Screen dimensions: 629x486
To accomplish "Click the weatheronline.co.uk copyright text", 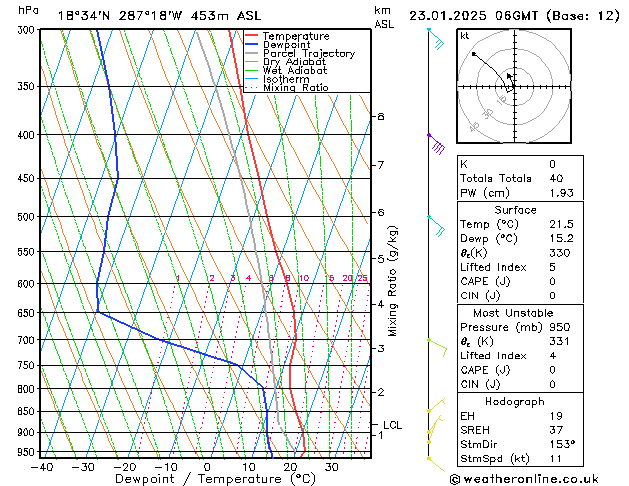I will [524, 479].
